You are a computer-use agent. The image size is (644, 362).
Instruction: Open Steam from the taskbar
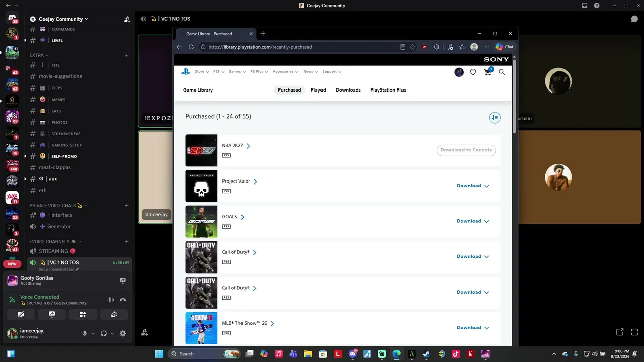(426, 354)
